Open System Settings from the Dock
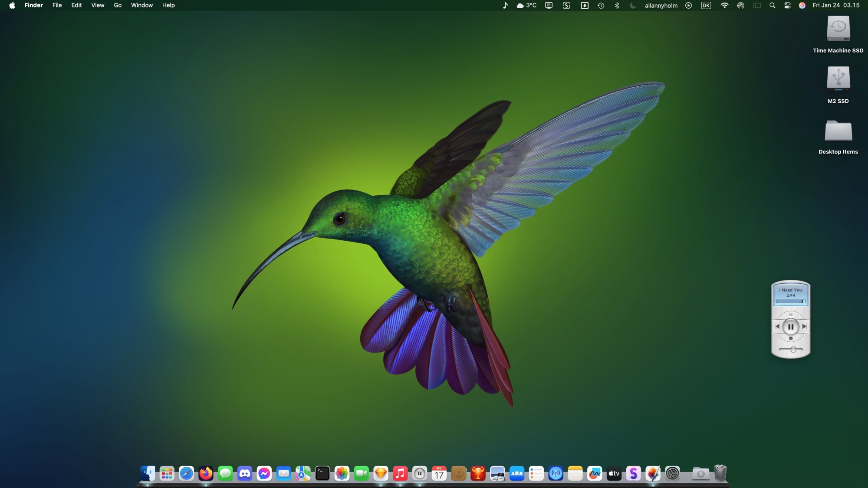This screenshot has height=488, width=868. [x=672, y=474]
